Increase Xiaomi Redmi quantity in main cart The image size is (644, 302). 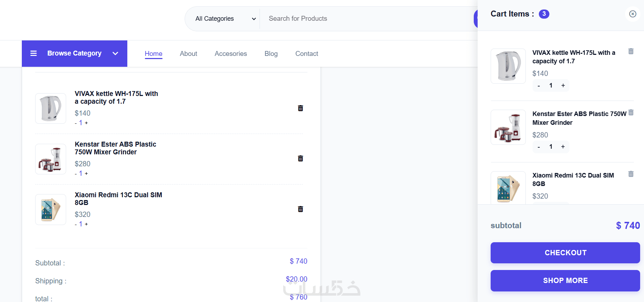[87, 224]
